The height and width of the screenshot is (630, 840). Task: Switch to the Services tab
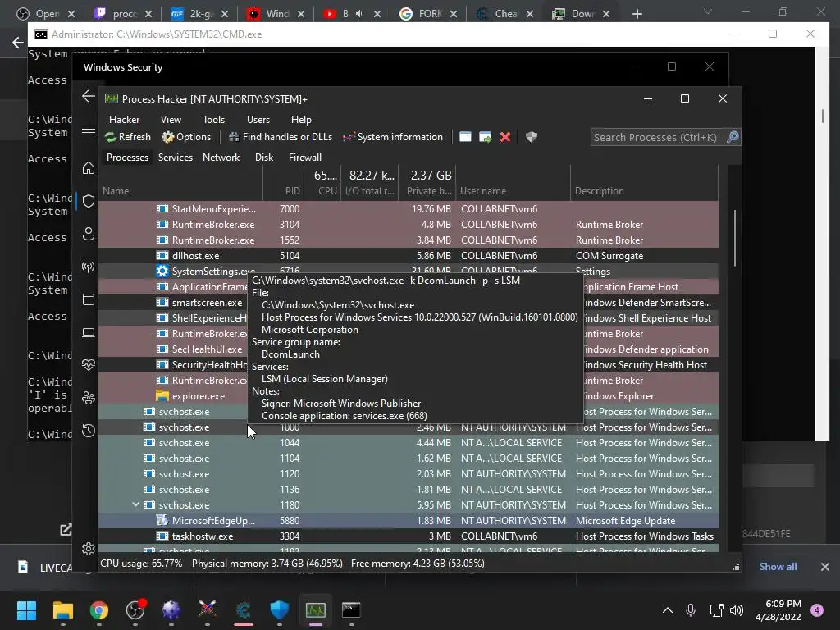176,157
